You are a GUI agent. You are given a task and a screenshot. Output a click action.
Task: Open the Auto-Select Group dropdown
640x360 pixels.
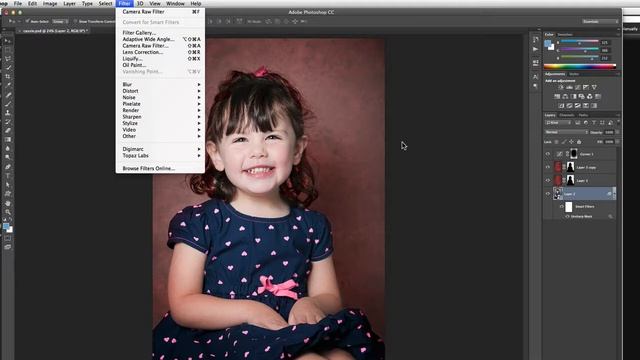[x=60, y=21]
